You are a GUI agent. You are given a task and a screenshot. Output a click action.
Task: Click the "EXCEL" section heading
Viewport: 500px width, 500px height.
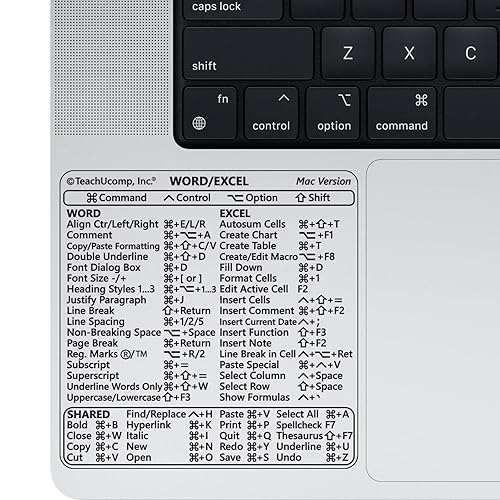tap(235, 213)
